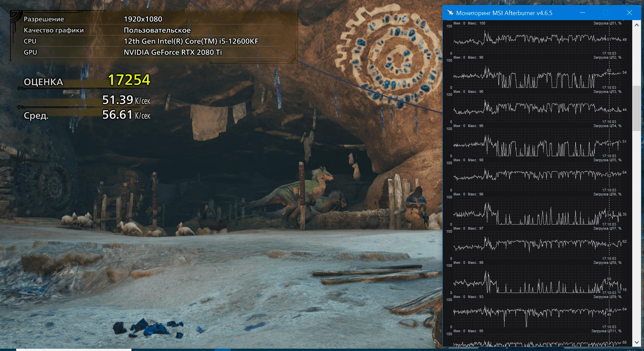The height and width of the screenshot is (351, 644).
Task: Click the '56.61 К/сек' average frame rate
Action: click(x=126, y=115)
